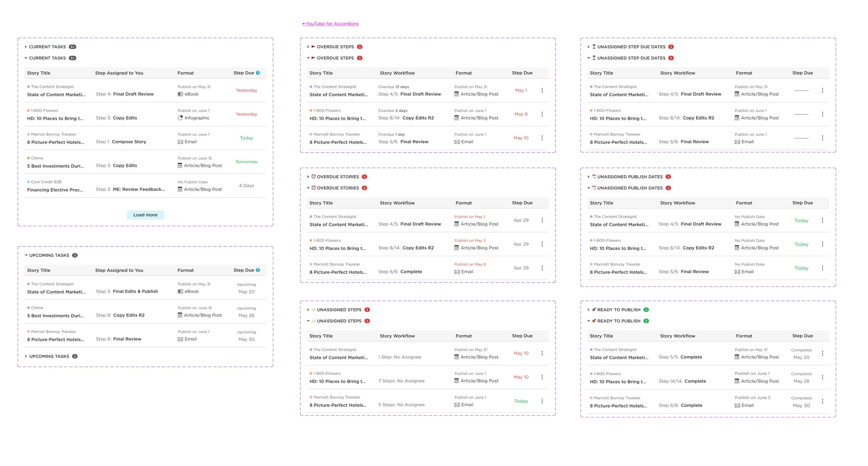Open kebab menu for Ready to Publish May 30 row
Viewport: 868px width, 466px height.
(x=822, y=401)
